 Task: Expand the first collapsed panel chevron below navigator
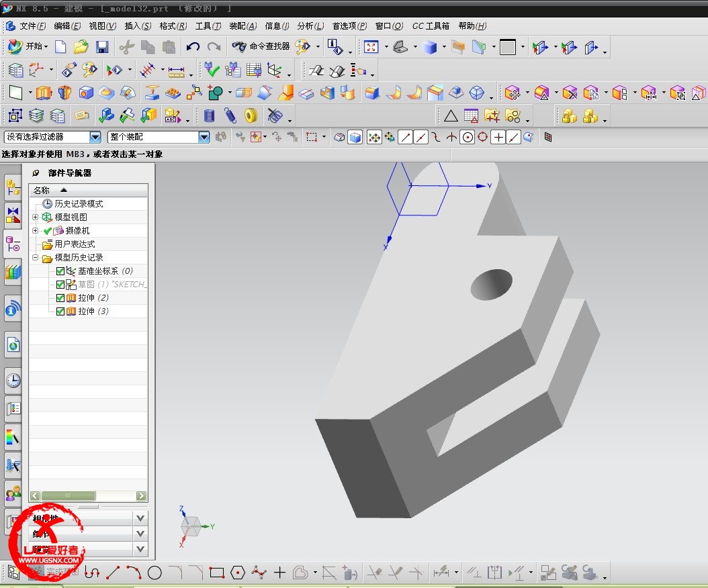140,518
